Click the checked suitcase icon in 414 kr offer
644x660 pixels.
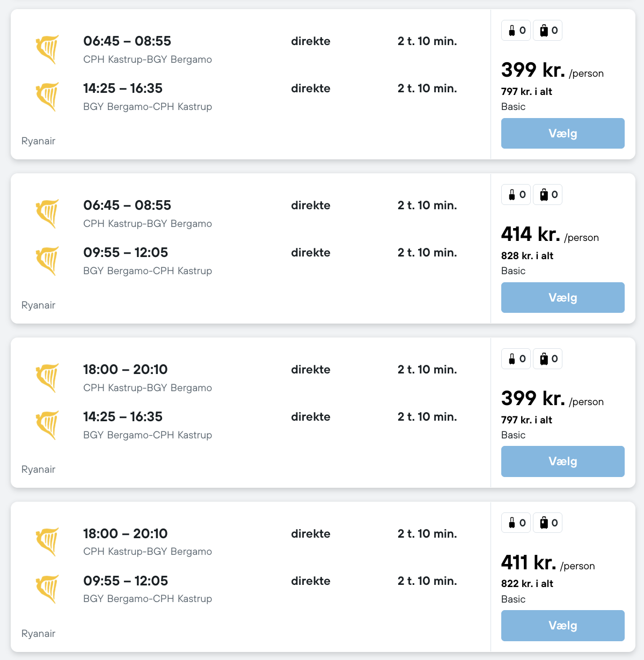click(544, 195)
